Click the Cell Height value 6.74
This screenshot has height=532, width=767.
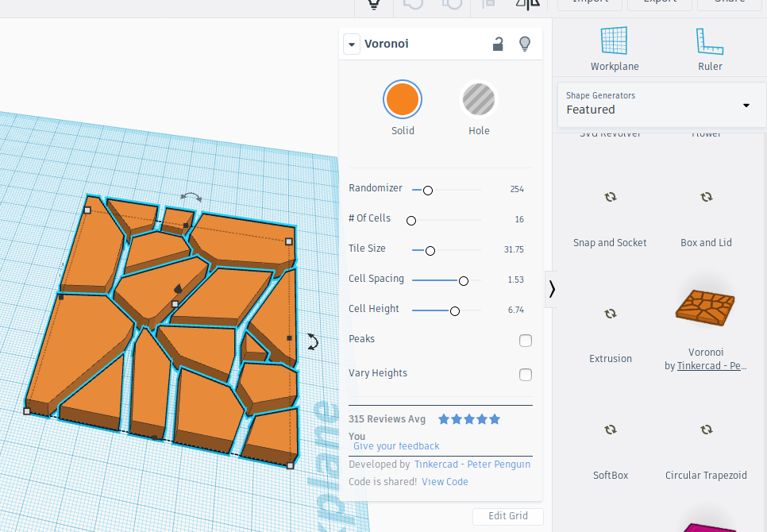coord(515,310)
